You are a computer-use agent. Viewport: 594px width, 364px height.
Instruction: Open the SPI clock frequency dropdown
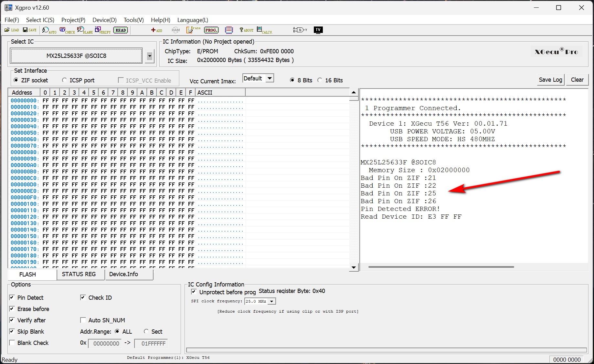[272, 301]
